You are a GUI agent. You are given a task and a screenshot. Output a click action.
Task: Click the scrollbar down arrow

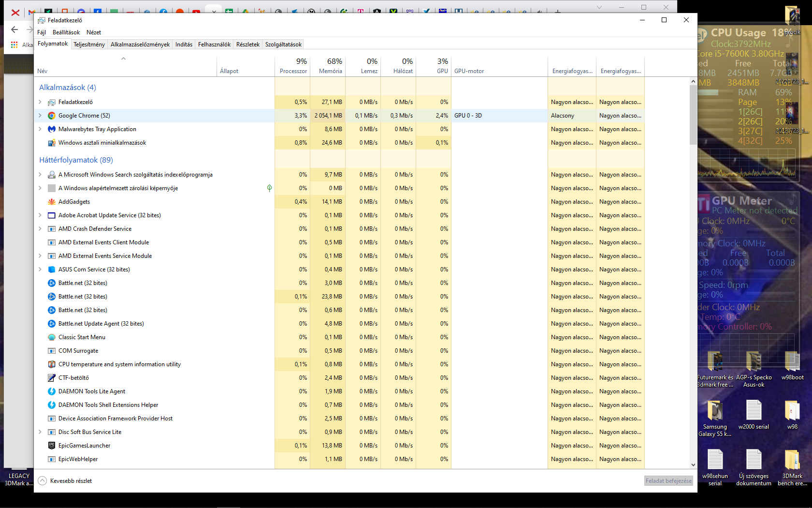pos(693,465)
